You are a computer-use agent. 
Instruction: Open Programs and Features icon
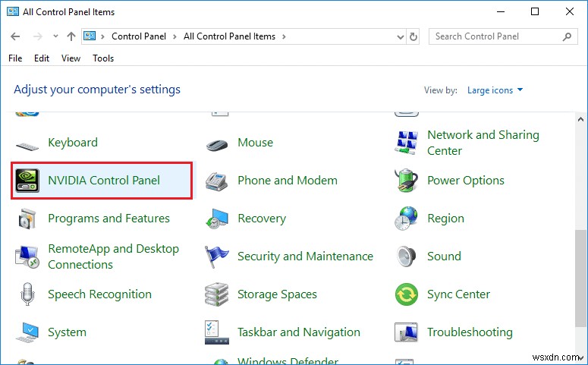click(27, 219)
